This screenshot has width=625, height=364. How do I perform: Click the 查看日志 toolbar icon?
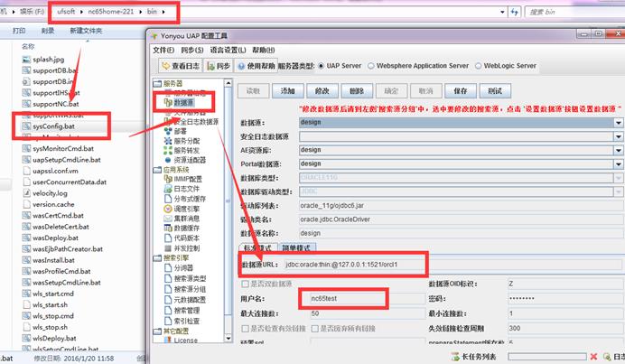click(181, 66)
